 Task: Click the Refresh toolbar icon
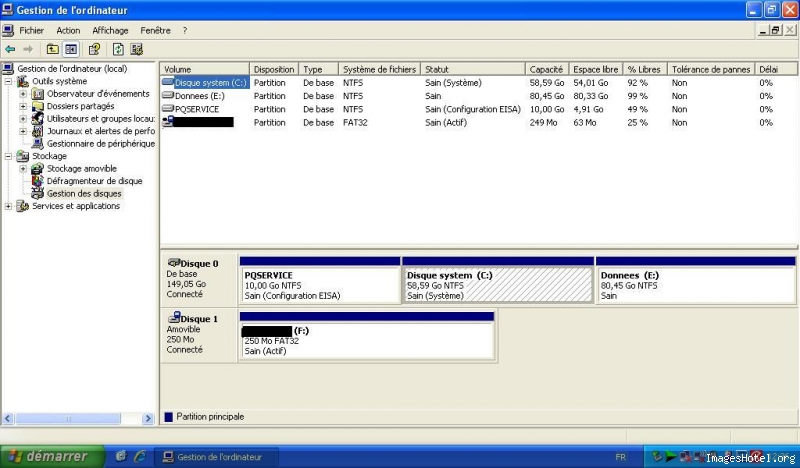tap(118, 49)
